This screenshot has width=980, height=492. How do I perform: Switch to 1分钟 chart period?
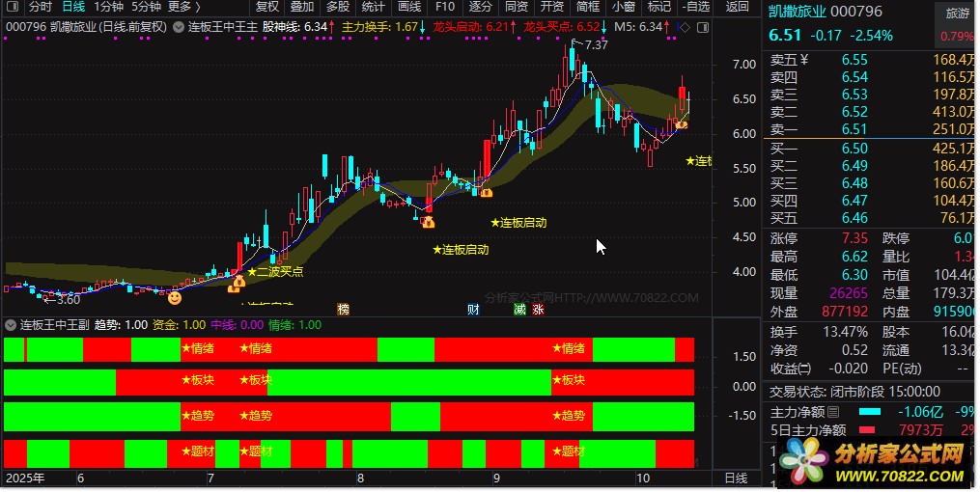point(108,7)
